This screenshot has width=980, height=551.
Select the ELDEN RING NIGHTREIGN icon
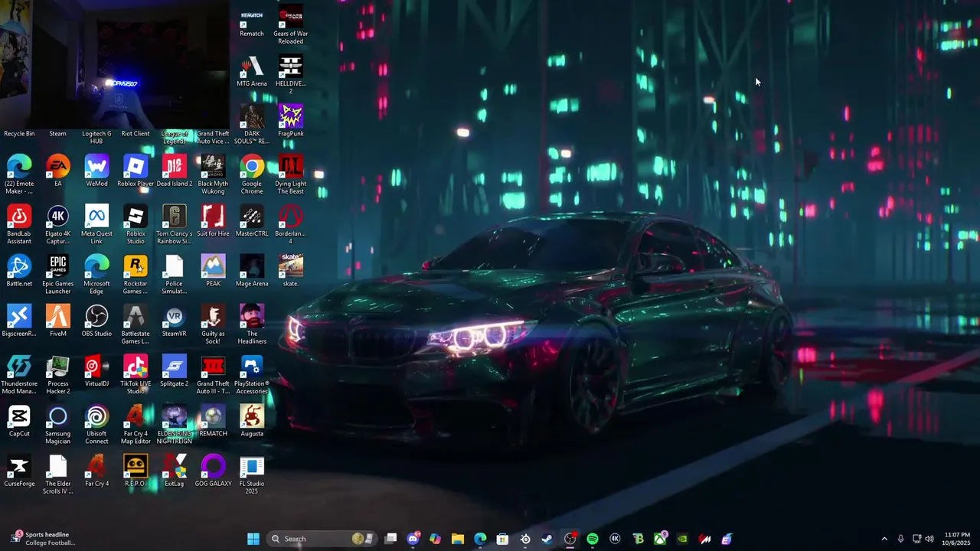[175, 424]
